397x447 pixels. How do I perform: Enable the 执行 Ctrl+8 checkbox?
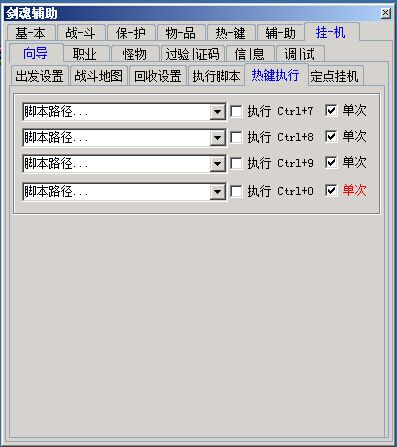(x=236, y=137)
